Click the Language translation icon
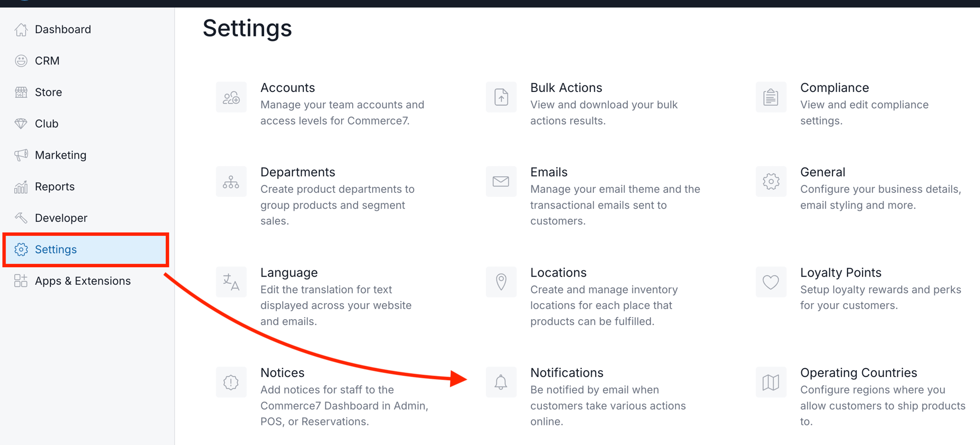Viewport: 980px width, 445px height. (x=231, y=282)
